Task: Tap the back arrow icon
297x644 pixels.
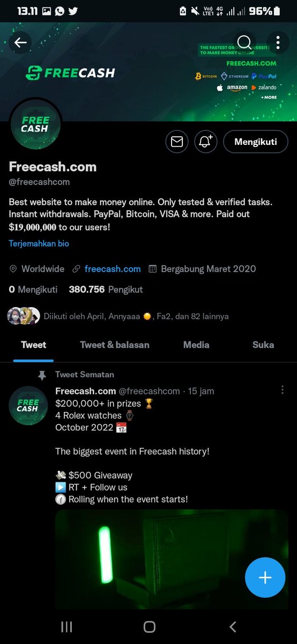Action: click(20, 43)
